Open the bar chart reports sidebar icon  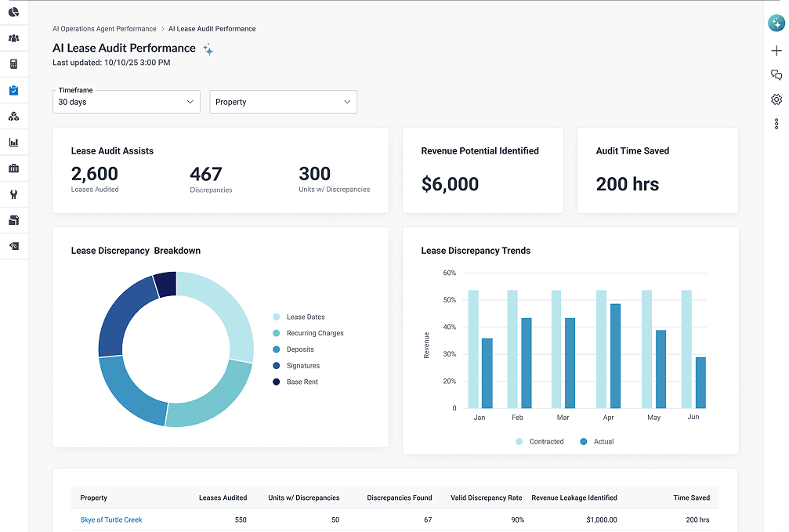13,143
